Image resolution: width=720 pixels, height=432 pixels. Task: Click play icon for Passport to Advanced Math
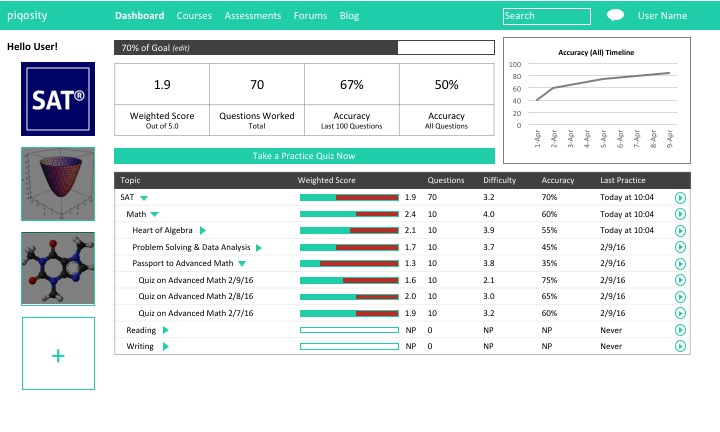681,264
